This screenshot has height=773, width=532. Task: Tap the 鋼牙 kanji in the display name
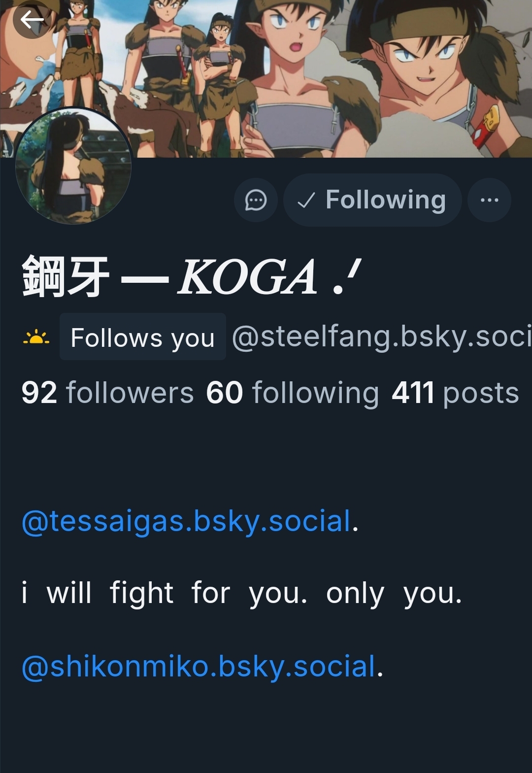tap(66, 276)
